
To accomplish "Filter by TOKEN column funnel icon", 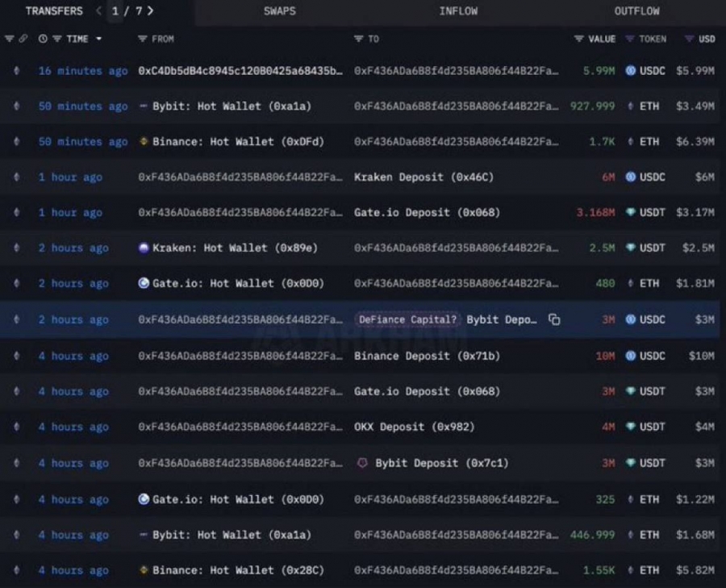I will click(x=630, y=39).
